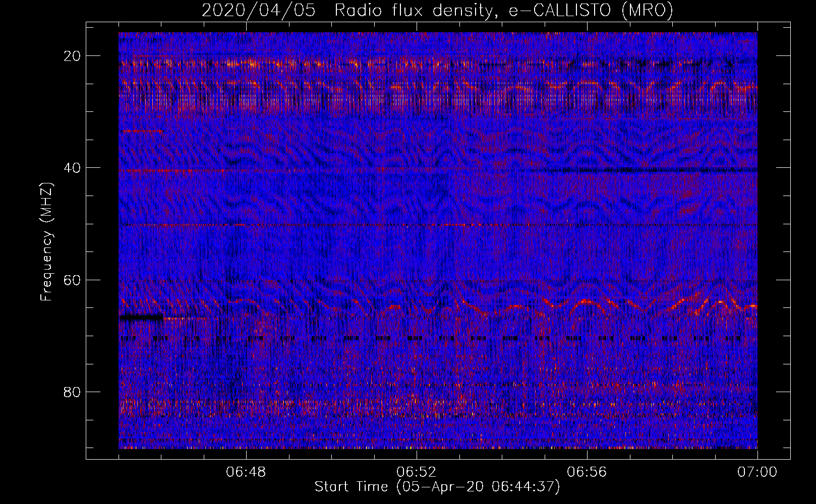816x504 pixels.
Task: Click the '06:56' time tick label
Action: point(587,472)
